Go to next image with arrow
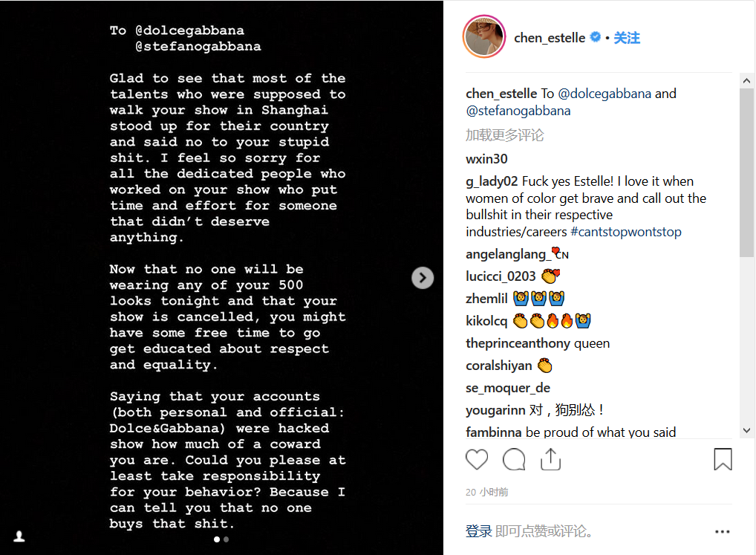Screen dimensions: 756x555 423,277
